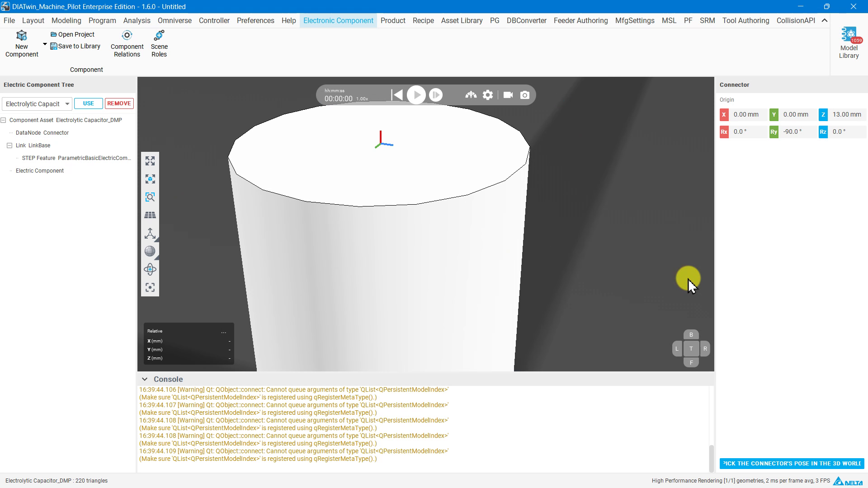The height and width of the screenshot is (488, 868).
Task: Click Open Project in the ribbon
Action: [x=72, y=34]
